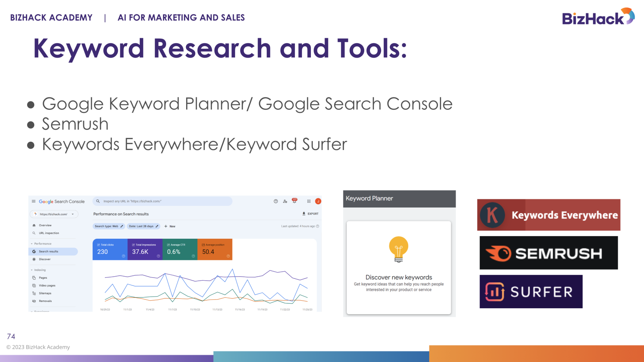Uncheck the Total clicks checkbox
Screen dimensions: 644x362
click(99, 245)
